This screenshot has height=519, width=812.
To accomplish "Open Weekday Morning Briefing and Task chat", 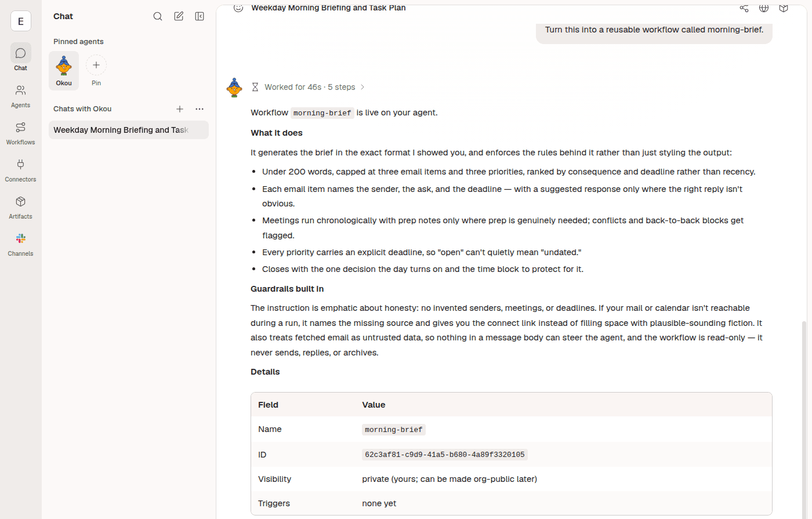I will (x=129, y=130).
